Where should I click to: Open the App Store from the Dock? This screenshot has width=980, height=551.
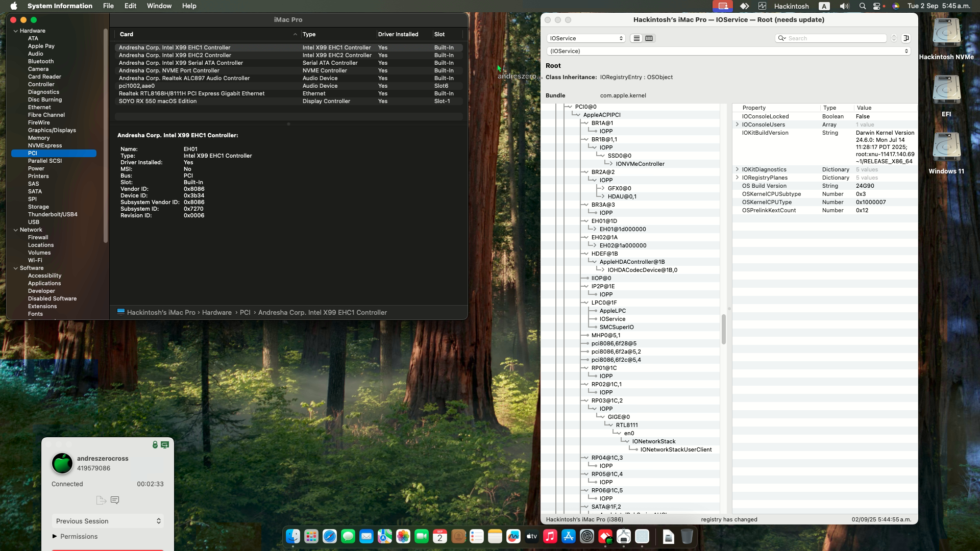569,537
